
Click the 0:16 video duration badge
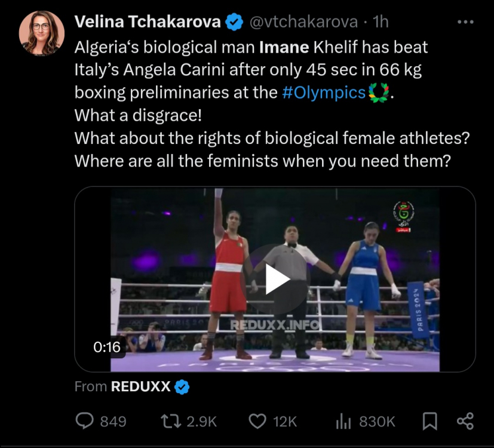coord(107,346)
